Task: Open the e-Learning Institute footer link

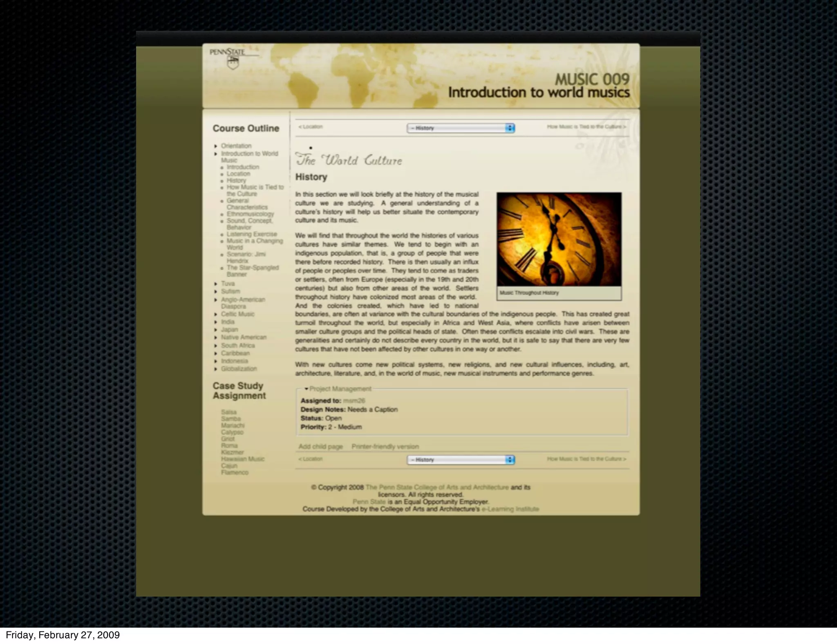Action: coord(510,509)
